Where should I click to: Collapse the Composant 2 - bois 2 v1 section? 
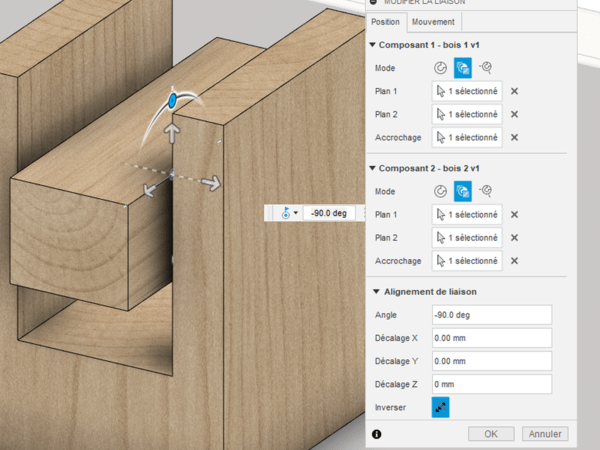pyautogui.click(x=373, y=167)
